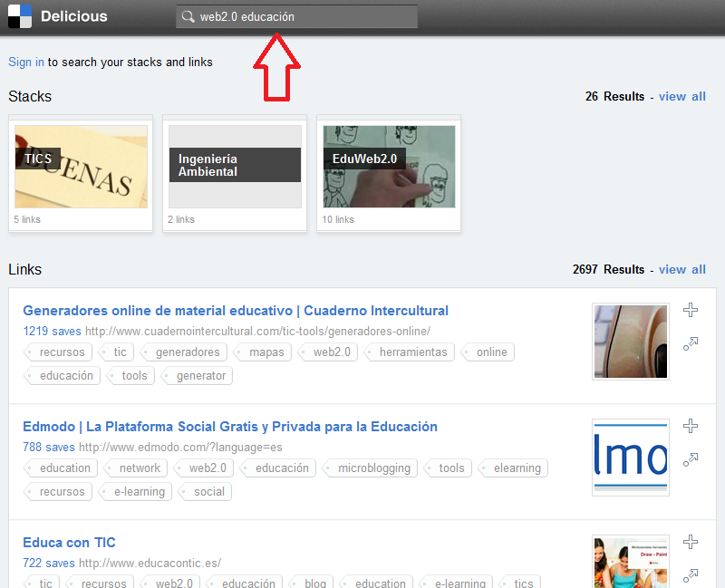
Task: Open the Edmodo result thumbnail image
Action: pyautogui.click(x=630, y=457)
